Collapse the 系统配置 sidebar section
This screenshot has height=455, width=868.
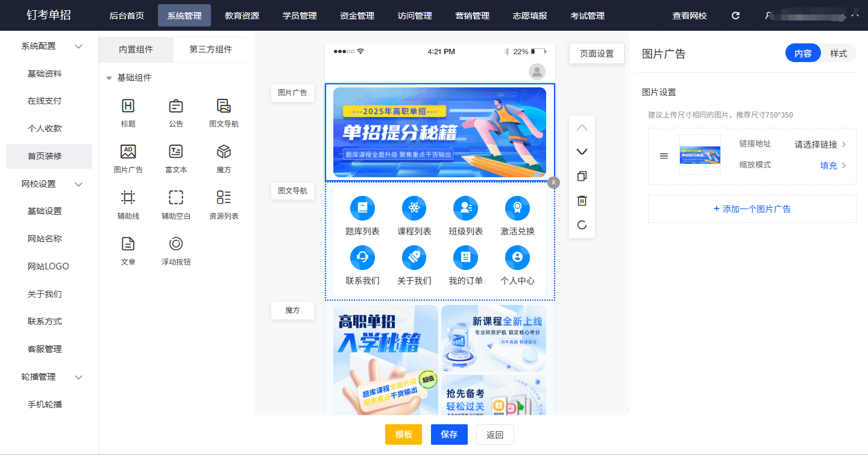coord(78,46)
